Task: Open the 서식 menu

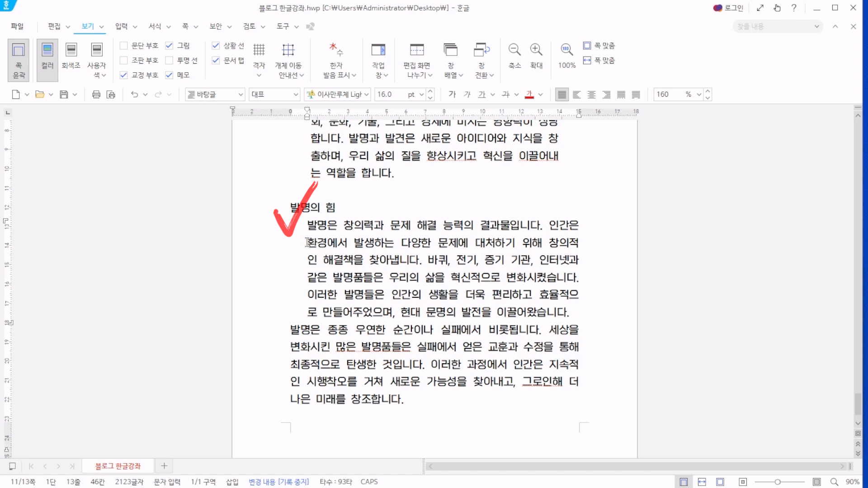Action: (x=155, y=27)
